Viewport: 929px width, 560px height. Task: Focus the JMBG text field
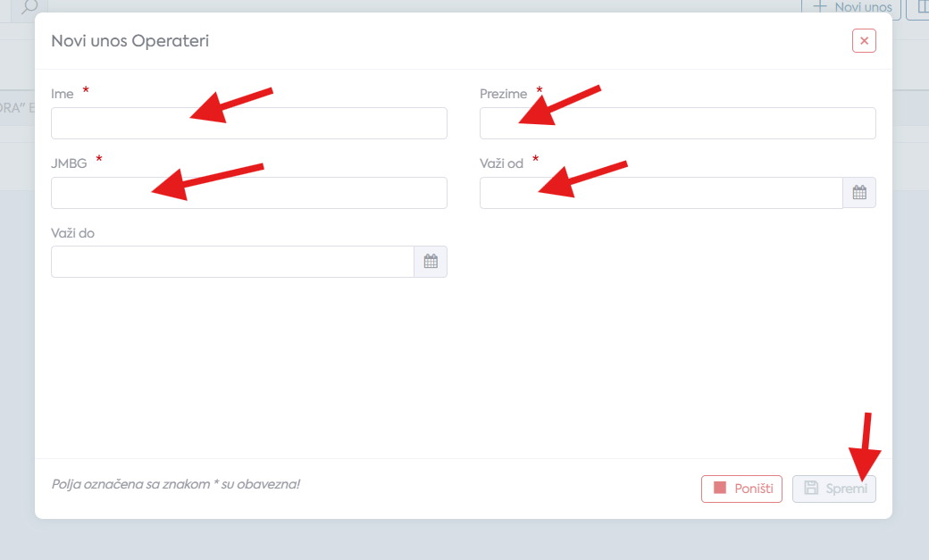pos(249,193)
